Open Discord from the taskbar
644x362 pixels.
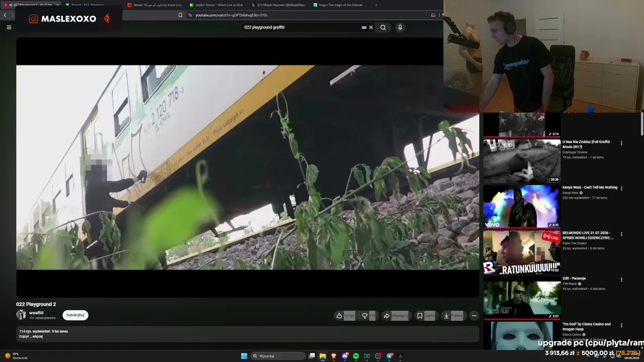pyautogui.click(x=345, y=356)
